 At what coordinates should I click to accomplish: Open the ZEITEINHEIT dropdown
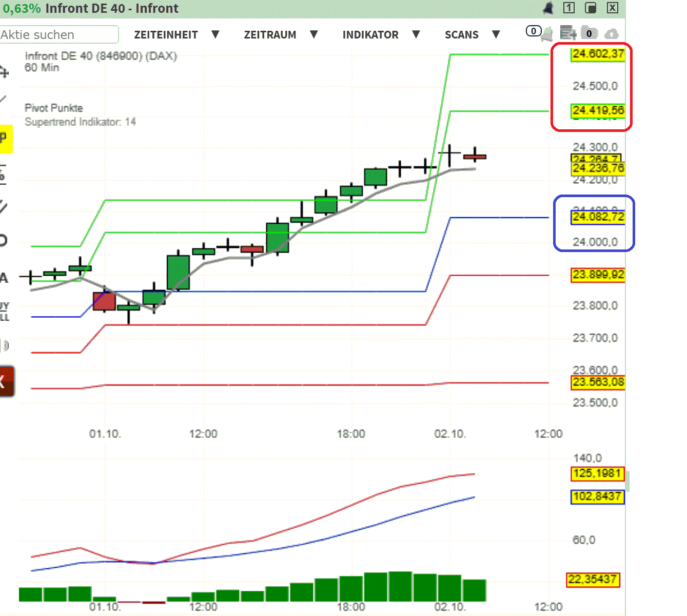pyautogui.click(x=166, y=34)
